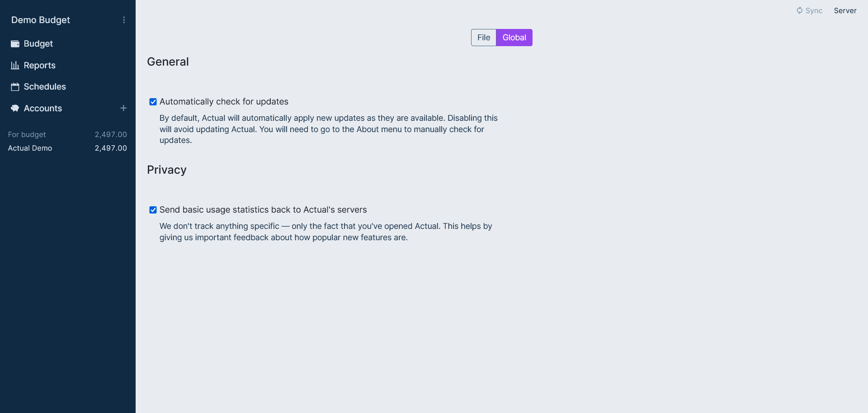Select the Global settings tab
The height and width of the screenshot is (413, 868).
[514, 38]
